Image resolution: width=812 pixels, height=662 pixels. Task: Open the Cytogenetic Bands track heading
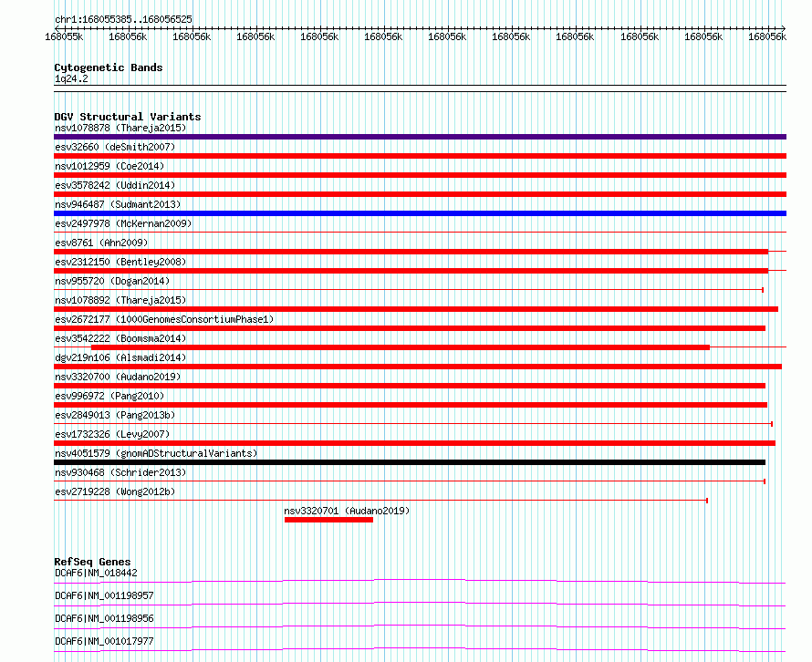109,67
